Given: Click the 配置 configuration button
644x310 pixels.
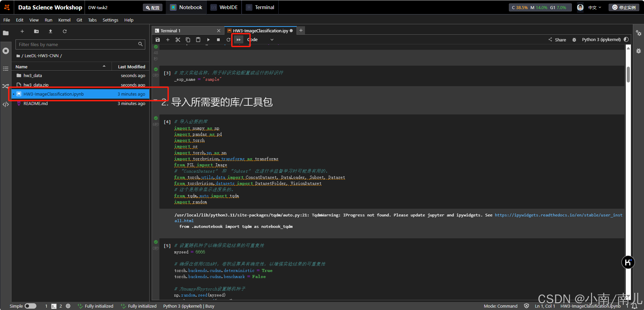Looking at the screenshot, I should pyautogui.click(x=153, y=7).
